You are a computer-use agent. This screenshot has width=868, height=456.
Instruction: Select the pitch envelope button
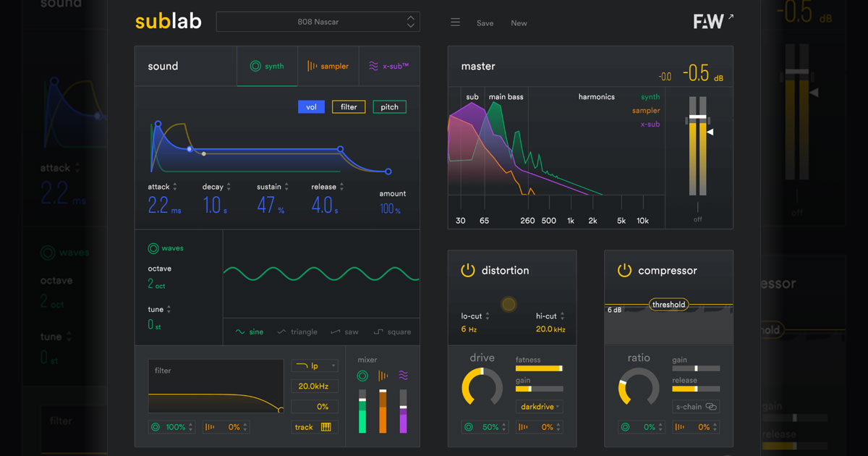click(389, 107)
